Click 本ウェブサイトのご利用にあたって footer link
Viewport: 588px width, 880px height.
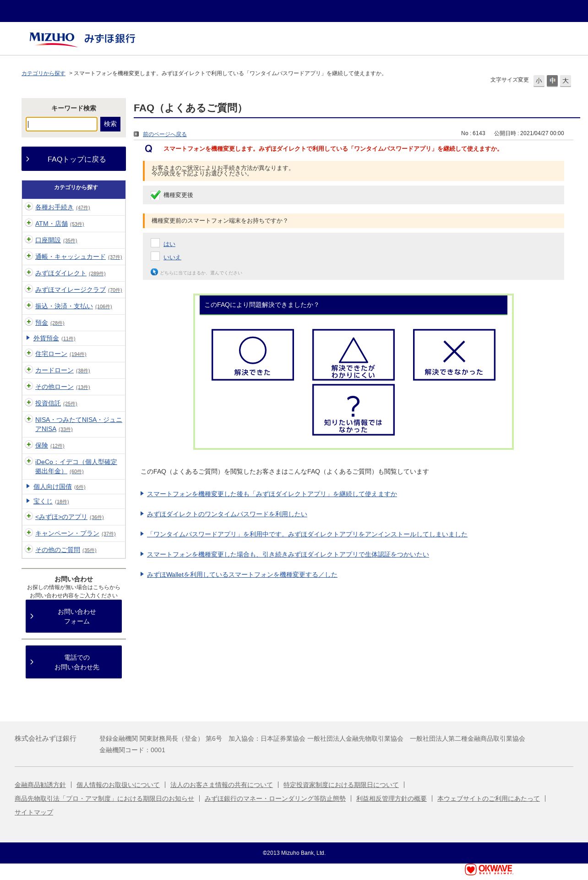coord(489,798)
